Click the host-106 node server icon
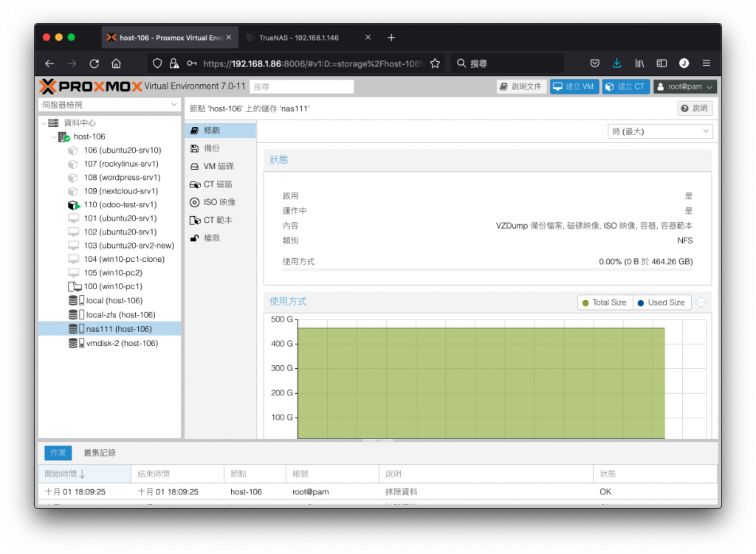 64,137
